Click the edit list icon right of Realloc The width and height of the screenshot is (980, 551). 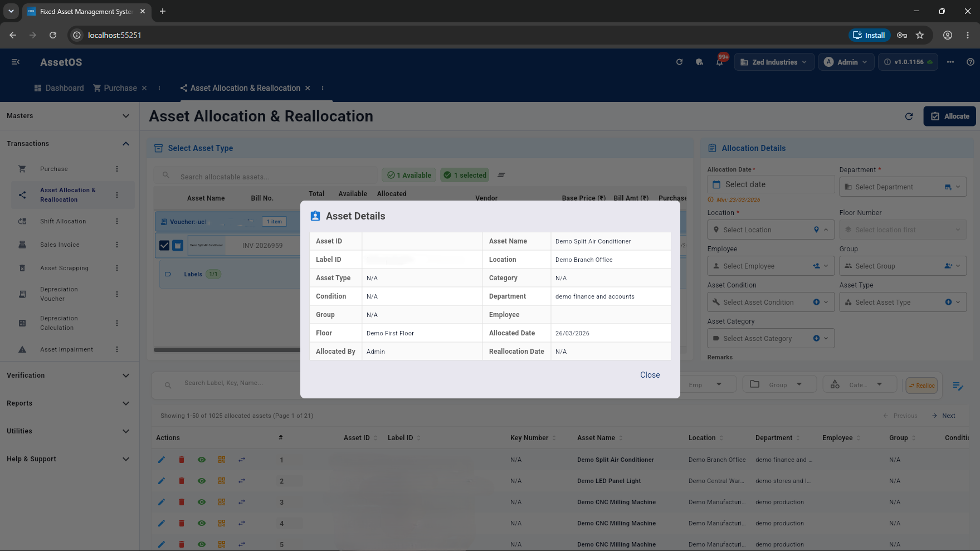click(958, 386)
